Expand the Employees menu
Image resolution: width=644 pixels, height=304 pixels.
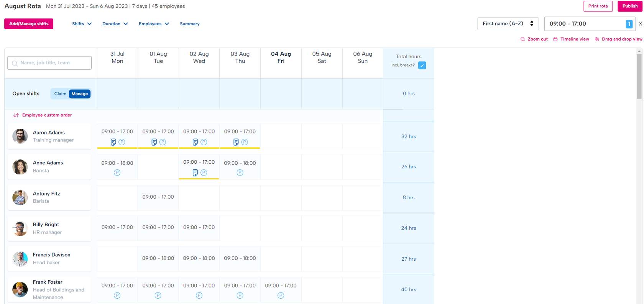tap(154, 24)
